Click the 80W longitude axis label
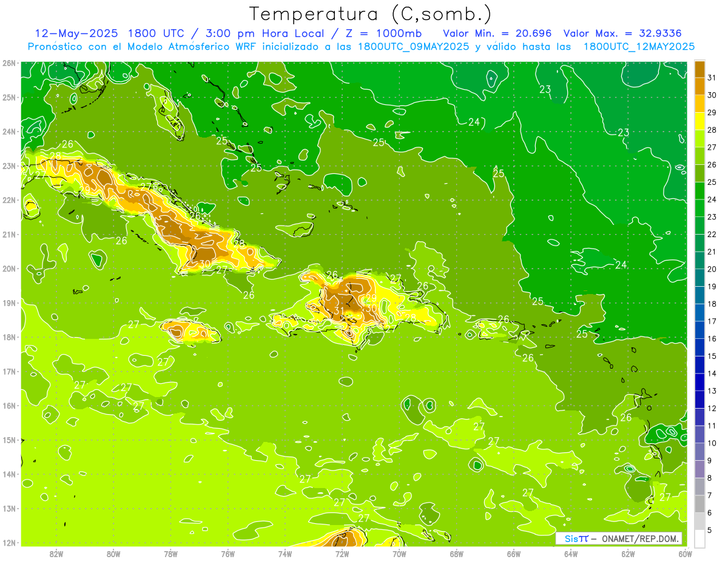 point(113,554)
